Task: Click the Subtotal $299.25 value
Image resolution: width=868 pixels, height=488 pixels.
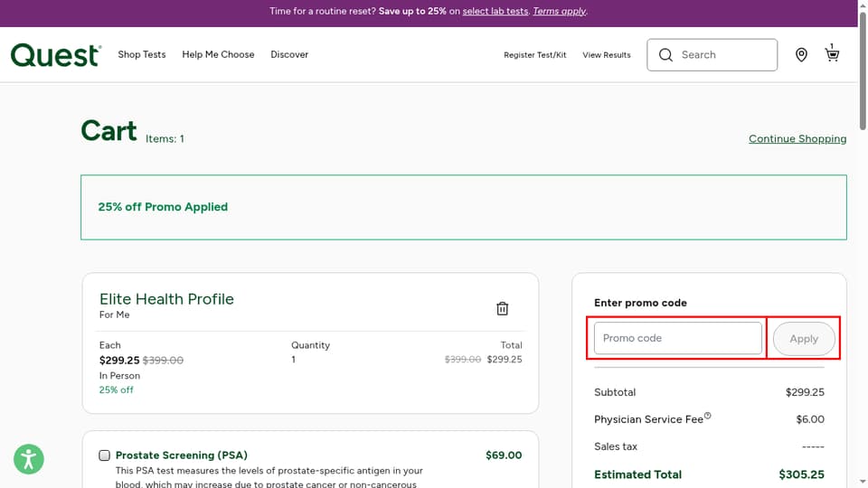Action: point(805,392)
